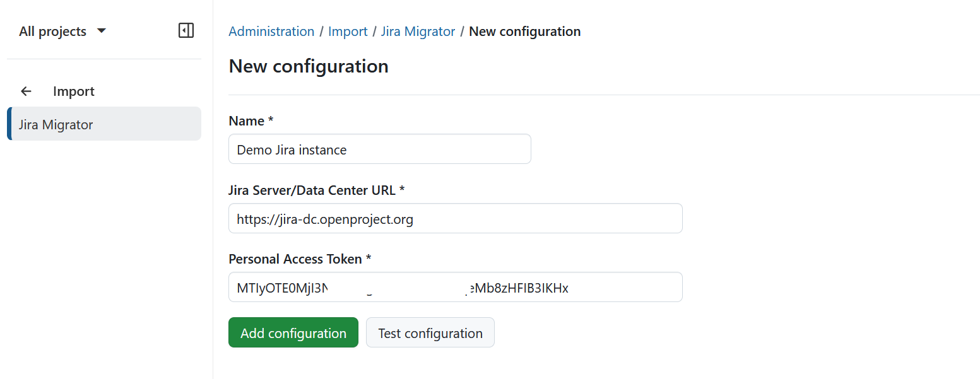Focus the Jira Server/Data Center URL field
This screenshot has height=379, width=980.
(456, 218)
